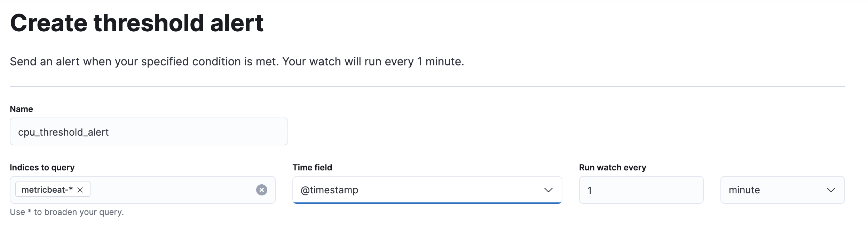
Task: Focus the Run watch every value box
Action: (x=640, y=190)
